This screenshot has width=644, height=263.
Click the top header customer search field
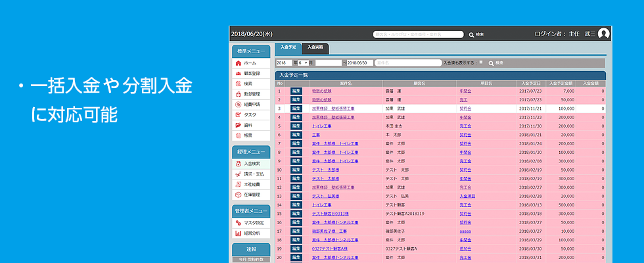tap(418, 34)
